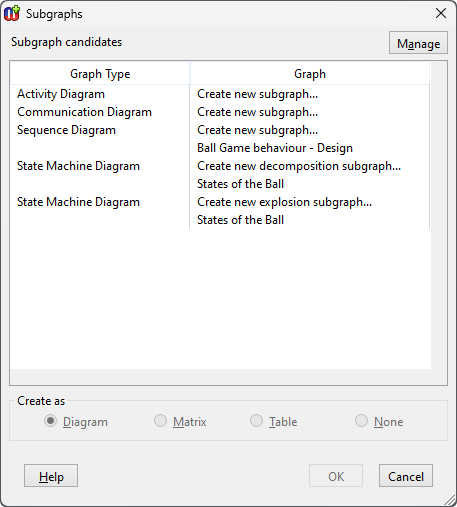
Task: Click the Cancel button
Action: (x=406, y=476)
